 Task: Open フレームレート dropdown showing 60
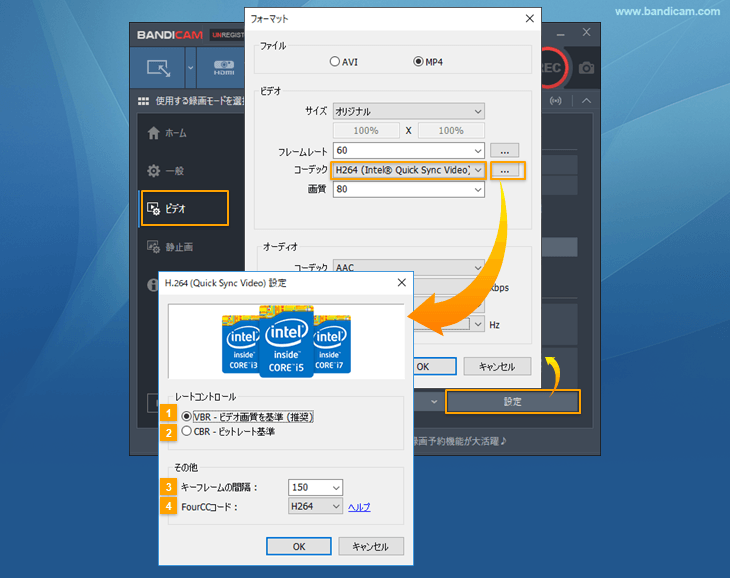pyautogui.click(x=409, y=151)
